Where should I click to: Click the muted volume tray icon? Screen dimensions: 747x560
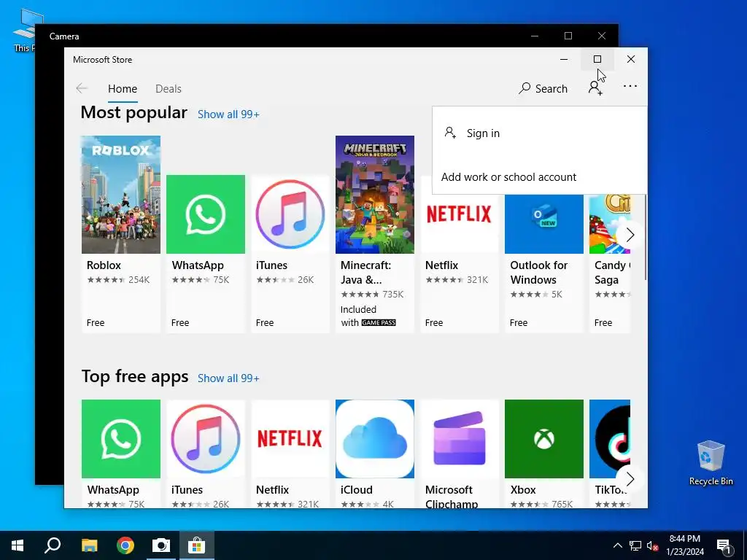click(653, 545)
